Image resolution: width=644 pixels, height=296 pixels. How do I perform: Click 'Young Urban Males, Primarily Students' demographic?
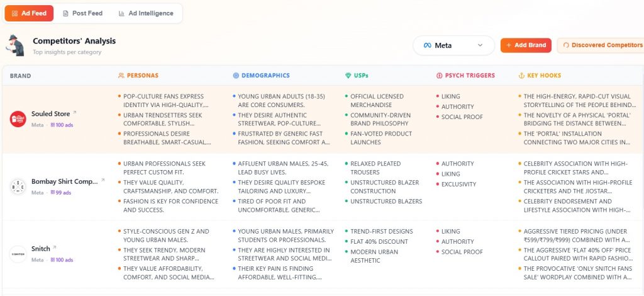coord(286,236)
